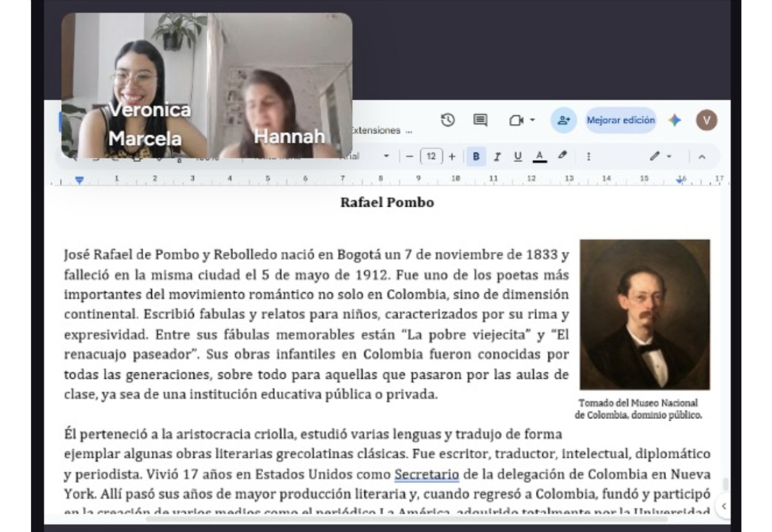772x532 pixels.
Task: Expand the video call dropdown arrow
Action: (532, 120)
